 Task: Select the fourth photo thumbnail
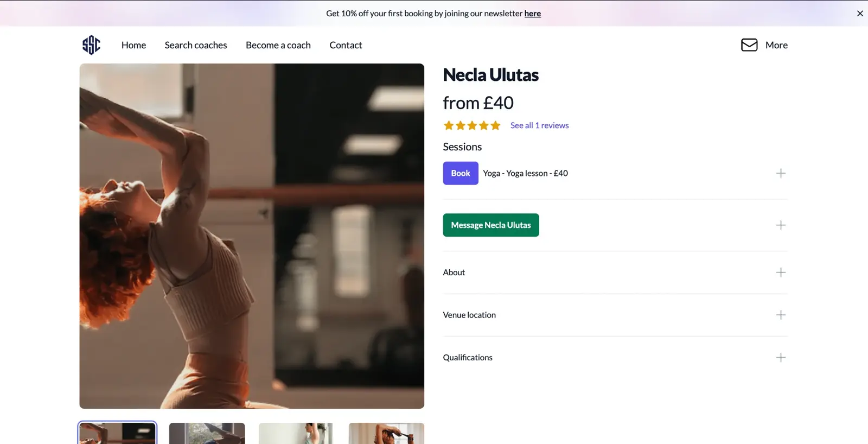click(386, 433)
